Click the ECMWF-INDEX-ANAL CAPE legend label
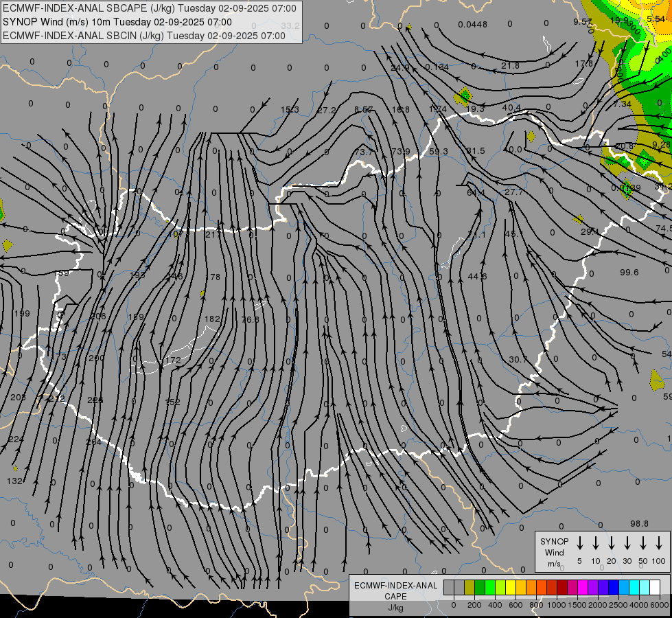 pyautogui.click(x=395, y=591)
